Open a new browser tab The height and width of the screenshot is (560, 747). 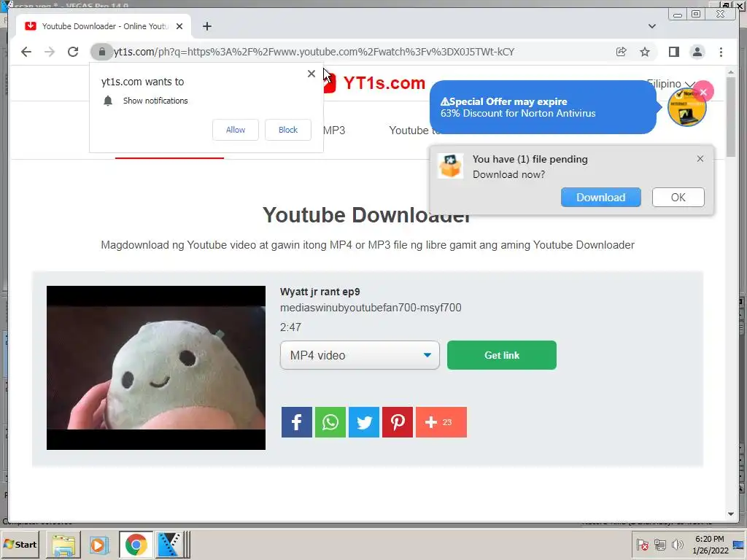pyautogui.click(x=206, y=26)
